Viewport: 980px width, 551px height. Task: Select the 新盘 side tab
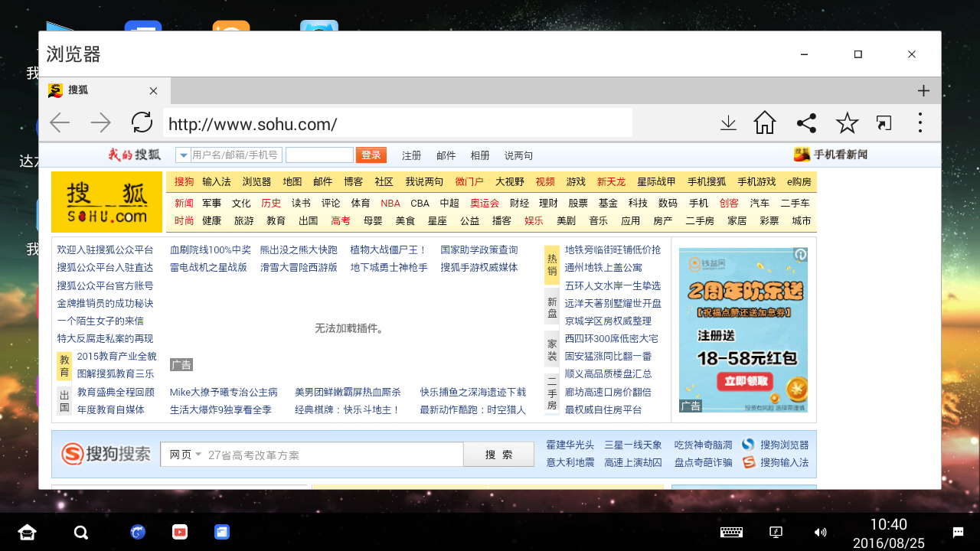552,308
